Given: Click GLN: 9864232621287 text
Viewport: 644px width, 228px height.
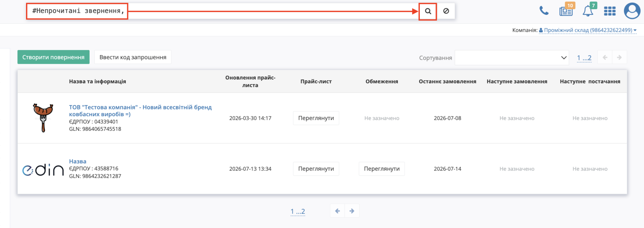Looking at the screenshot, I should point(95,176).
